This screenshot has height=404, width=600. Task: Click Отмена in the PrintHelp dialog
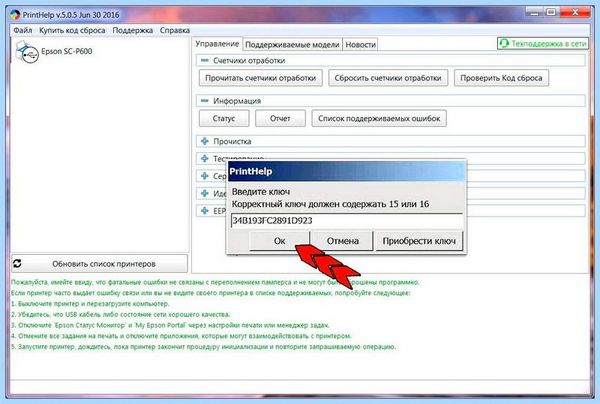343,241
